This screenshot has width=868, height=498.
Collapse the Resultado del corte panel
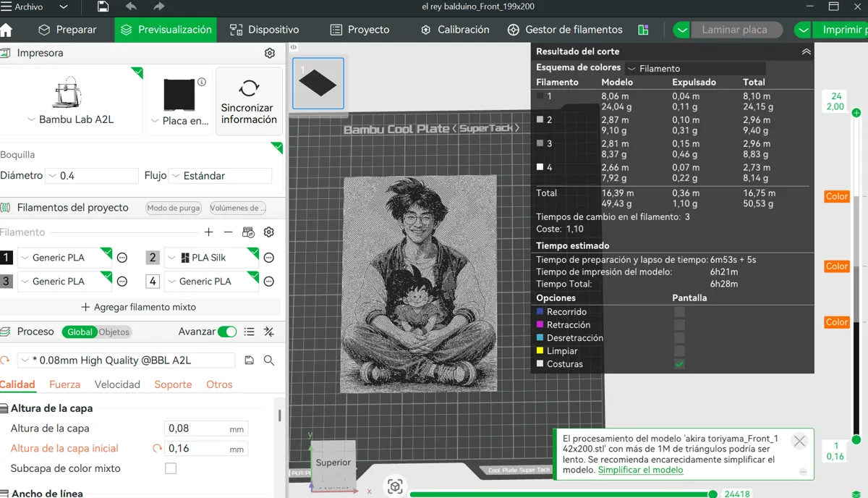(x=806, y=51)
